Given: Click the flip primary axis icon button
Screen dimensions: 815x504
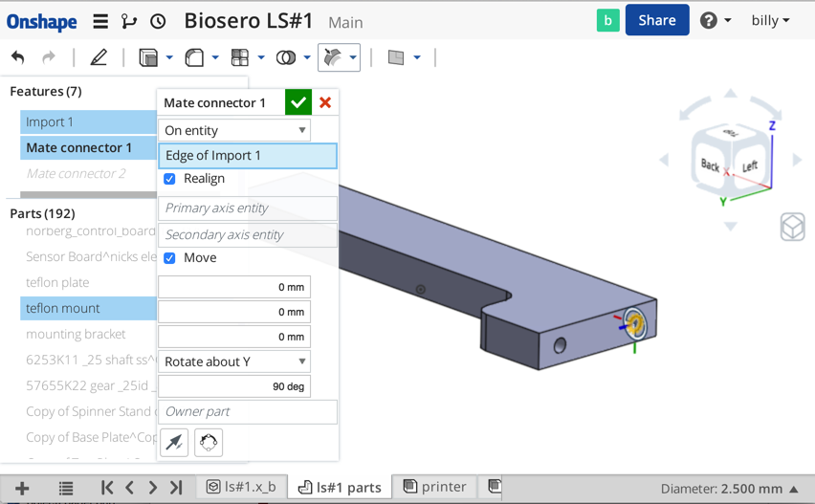Looking at the screenshot, I should click(174, 443).
